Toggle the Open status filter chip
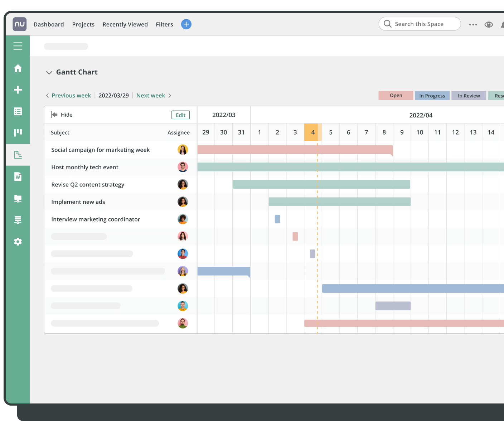 (x=396, y=95)
